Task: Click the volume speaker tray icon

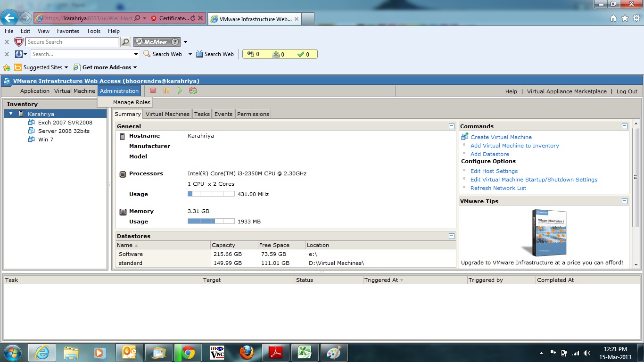Action: click(587, 353)
